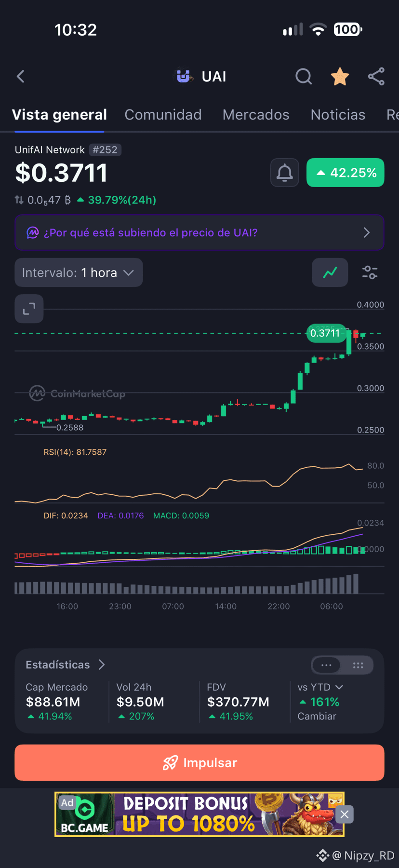This screenshot has height=868, width=399.
Task: Go back with the left arrow
Action: [x=20, y=76]
